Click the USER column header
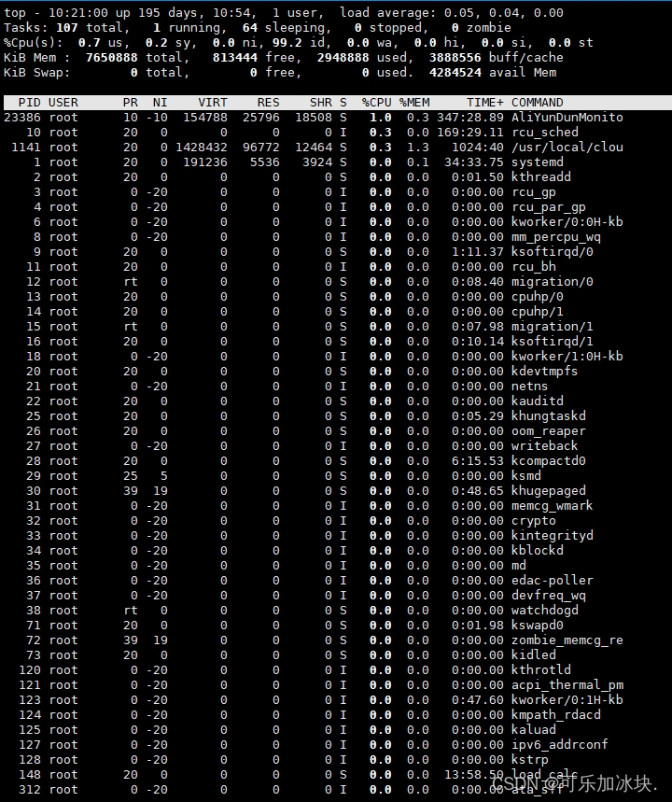Screen dimensions: 672x802 [63, 103]
